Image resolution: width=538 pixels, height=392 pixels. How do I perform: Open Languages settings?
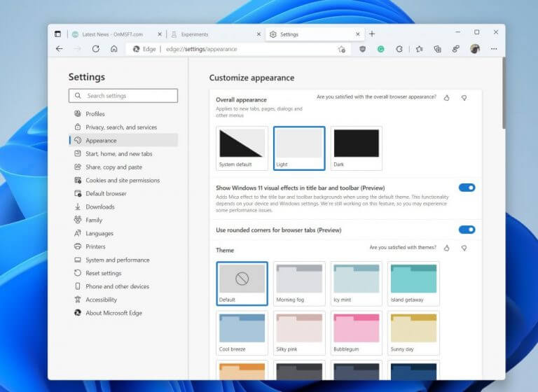(123, 233)
